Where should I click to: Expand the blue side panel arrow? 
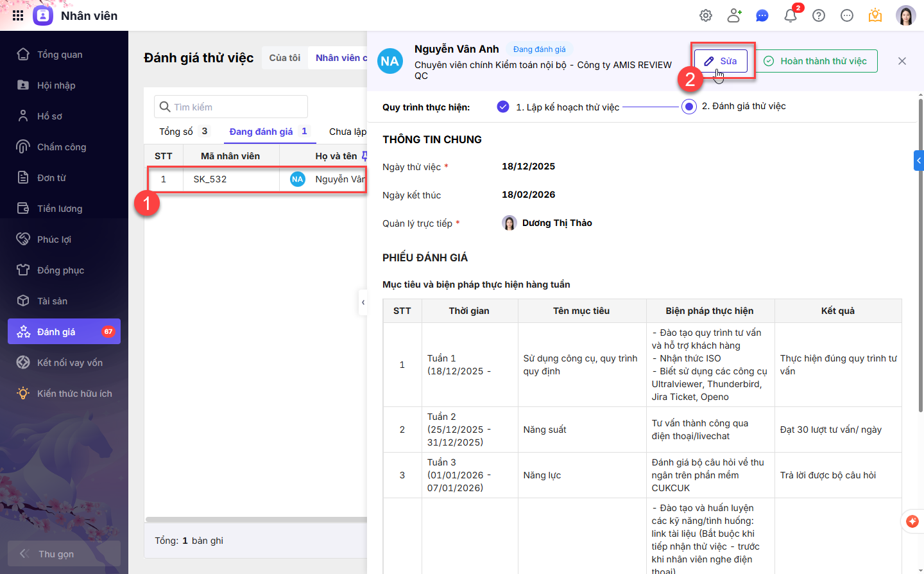click(x=918, y=161)
